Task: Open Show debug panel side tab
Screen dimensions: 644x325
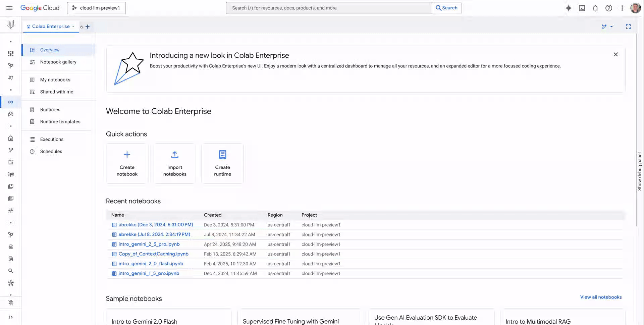Action: click(640, 171)
